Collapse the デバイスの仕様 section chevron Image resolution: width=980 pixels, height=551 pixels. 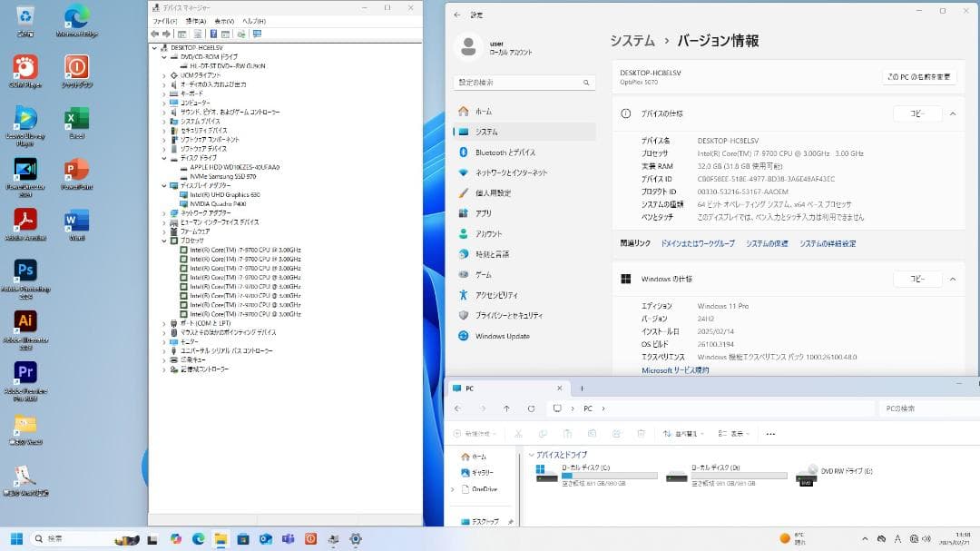click(x=952, y=114)
